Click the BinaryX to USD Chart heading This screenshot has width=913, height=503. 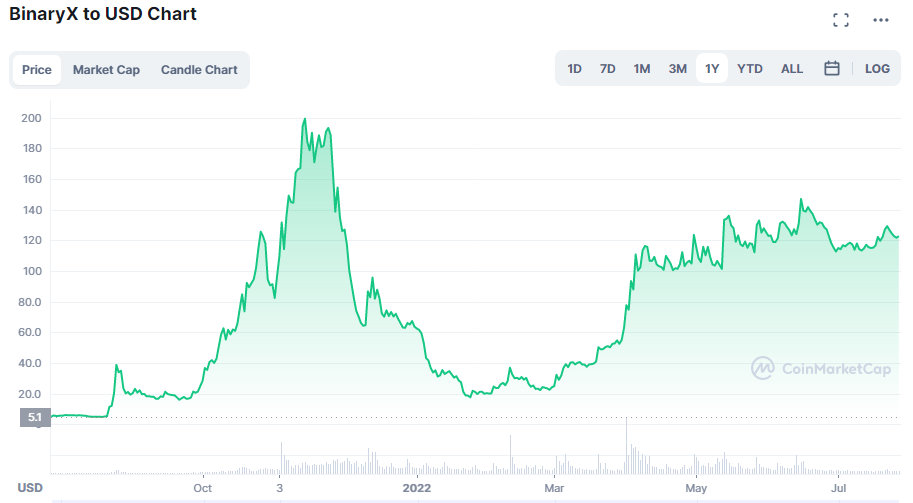coord(103,14)
